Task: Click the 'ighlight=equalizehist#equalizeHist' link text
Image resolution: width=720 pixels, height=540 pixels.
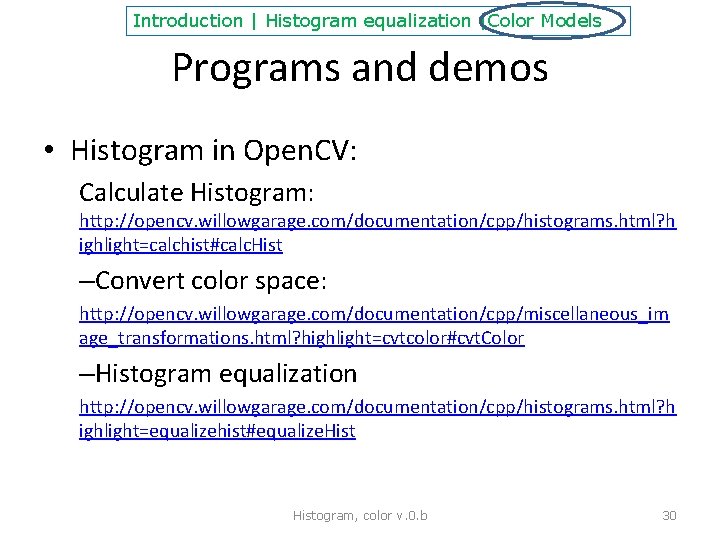Action: [x=217, y=431]
